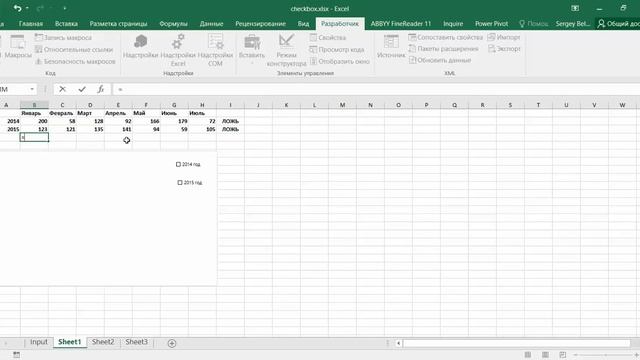Image resolution: width=640 pixels, height=360 pixels.
Task: Cancel formula entry with the X button
Action: tap(62, 89)
